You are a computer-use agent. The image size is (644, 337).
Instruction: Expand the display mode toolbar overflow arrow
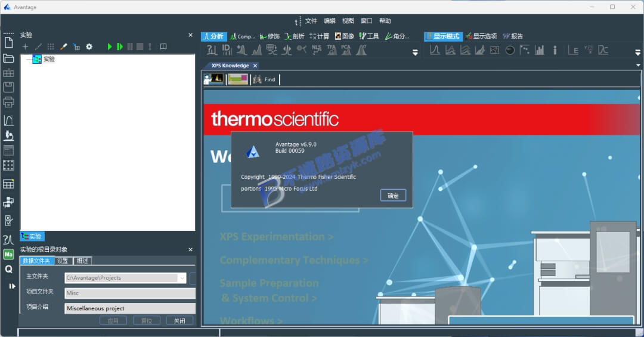(x=637, y=52)
